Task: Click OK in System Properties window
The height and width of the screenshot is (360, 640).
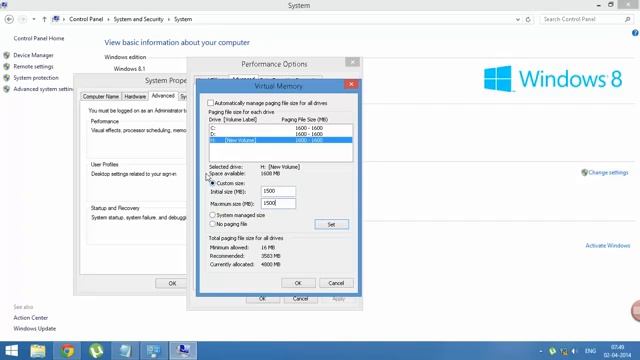Action: click(x=172, y=283)
